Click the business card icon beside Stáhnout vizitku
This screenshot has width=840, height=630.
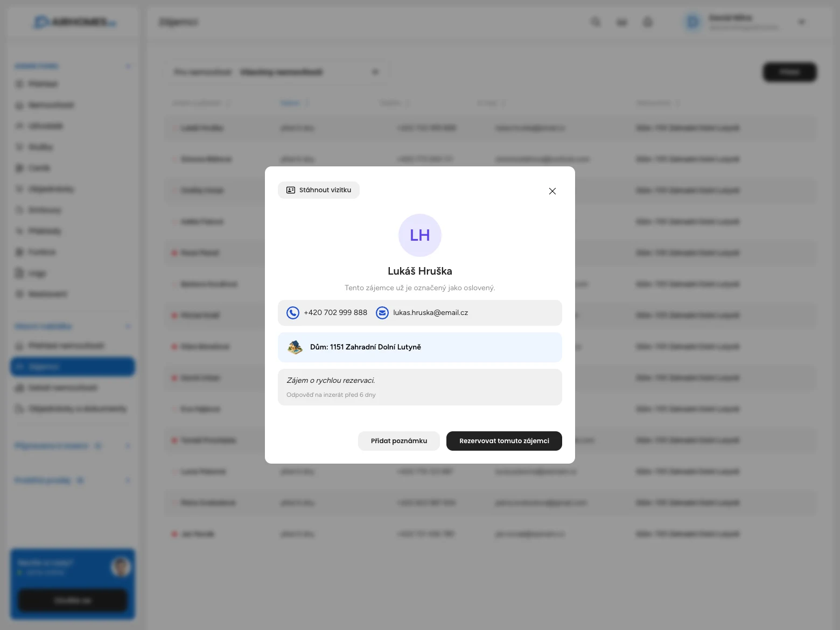coord(291,190)
